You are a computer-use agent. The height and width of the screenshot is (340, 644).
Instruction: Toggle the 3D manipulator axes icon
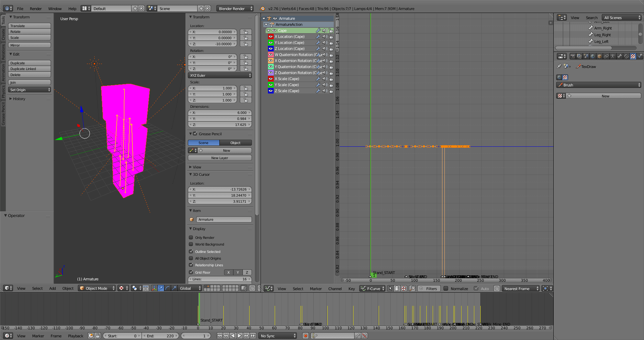pyautogui.click(x=154, y=288)
